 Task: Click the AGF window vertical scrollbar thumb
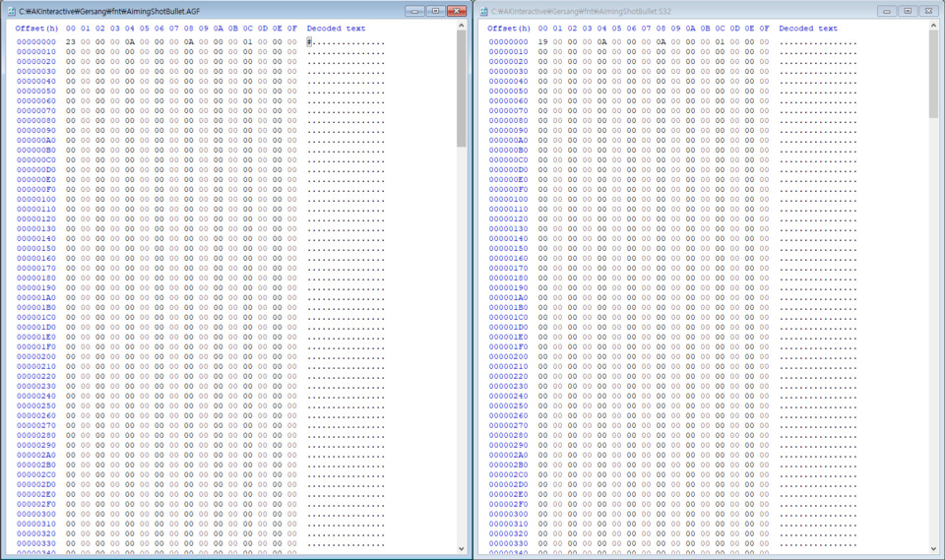(462, 89)
